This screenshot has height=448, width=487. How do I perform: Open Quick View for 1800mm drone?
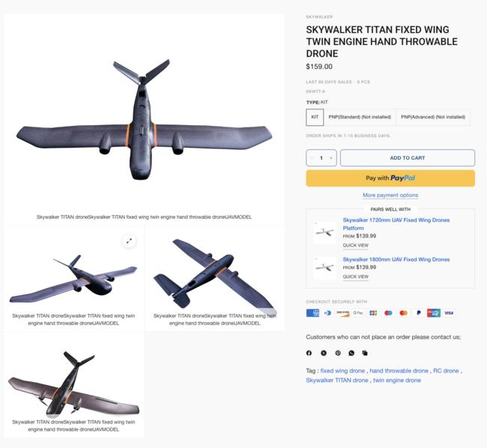click(356, 276)
